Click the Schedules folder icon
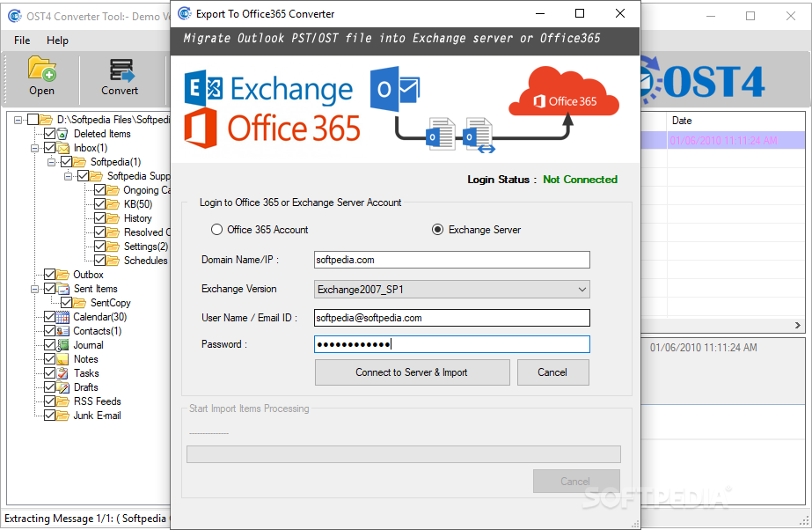This screenshot has height=530, width=812. (113, 261)
